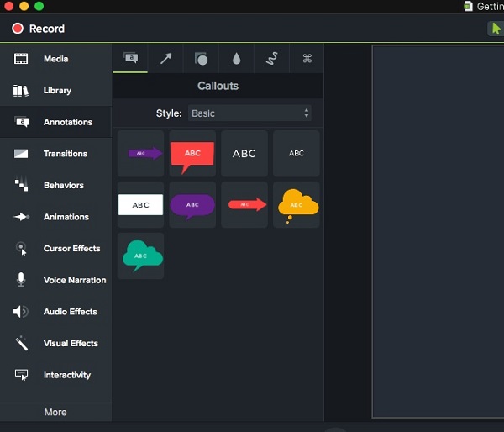The height and width of the screenshot is (432, 504).
Task: Switch to the arrows and lines tab
Action: click(x=165, y=59)
